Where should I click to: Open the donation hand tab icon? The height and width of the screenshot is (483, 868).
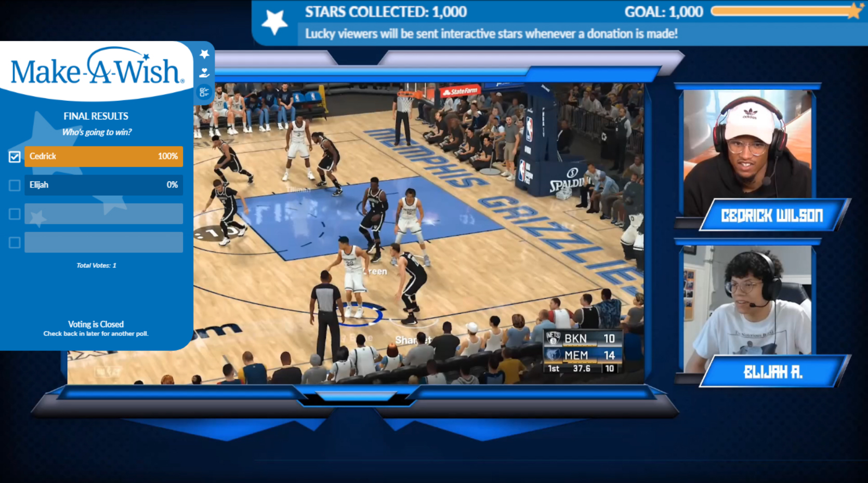204,73
